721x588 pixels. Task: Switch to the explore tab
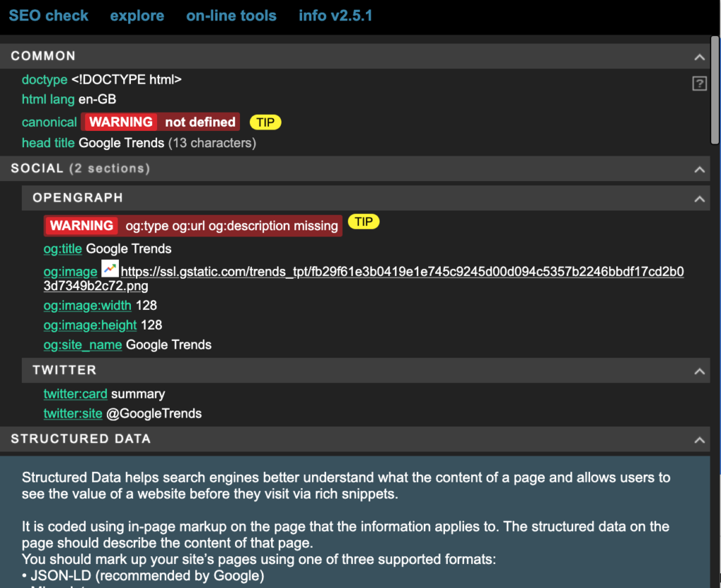pyautogui.click(x=137, y=15)
